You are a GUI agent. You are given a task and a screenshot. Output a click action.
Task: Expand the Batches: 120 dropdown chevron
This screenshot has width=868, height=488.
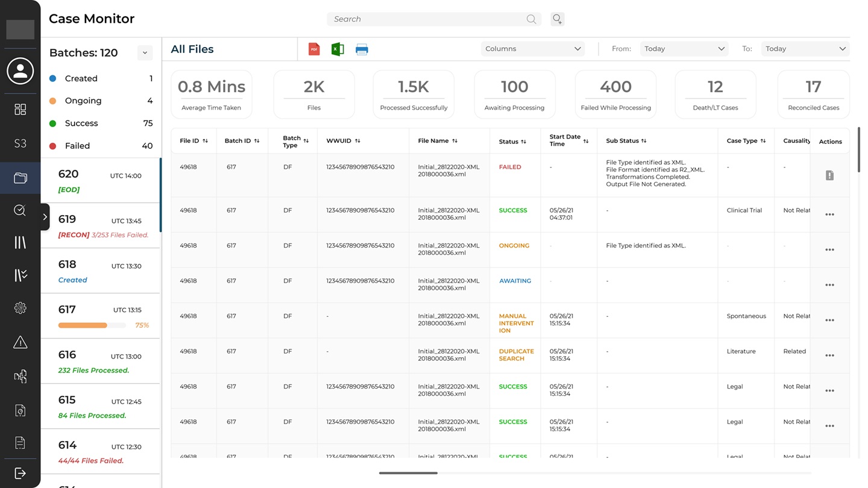tap(145, 53)
